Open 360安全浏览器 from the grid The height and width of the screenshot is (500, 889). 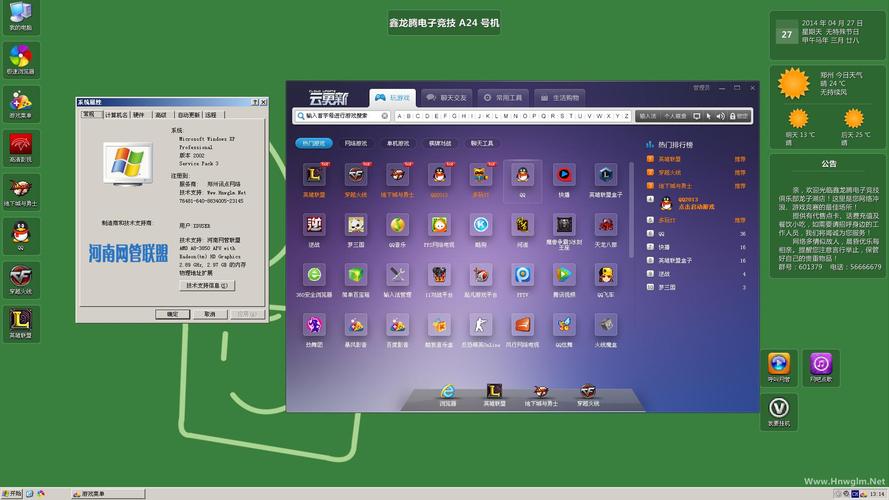coord(314,276)
